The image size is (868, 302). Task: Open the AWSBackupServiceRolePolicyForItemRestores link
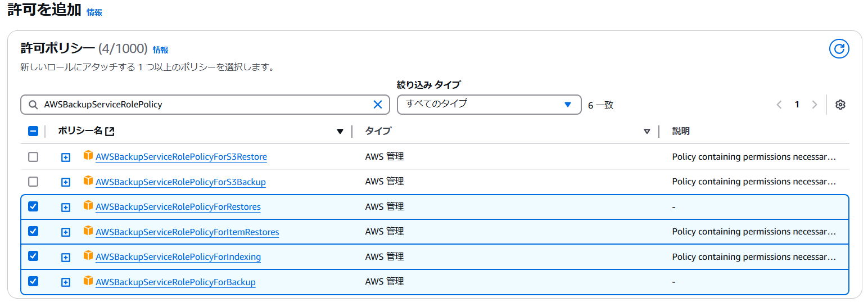click(x=187, y=232)
